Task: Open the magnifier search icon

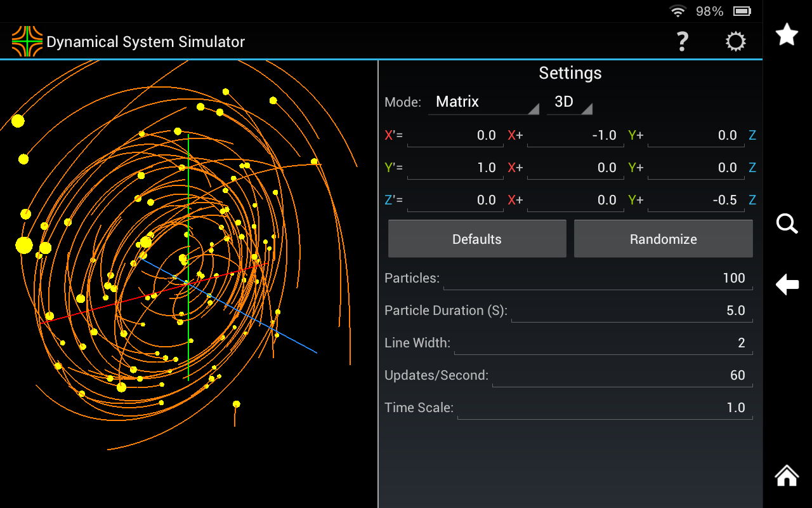Action: [787, 224]
